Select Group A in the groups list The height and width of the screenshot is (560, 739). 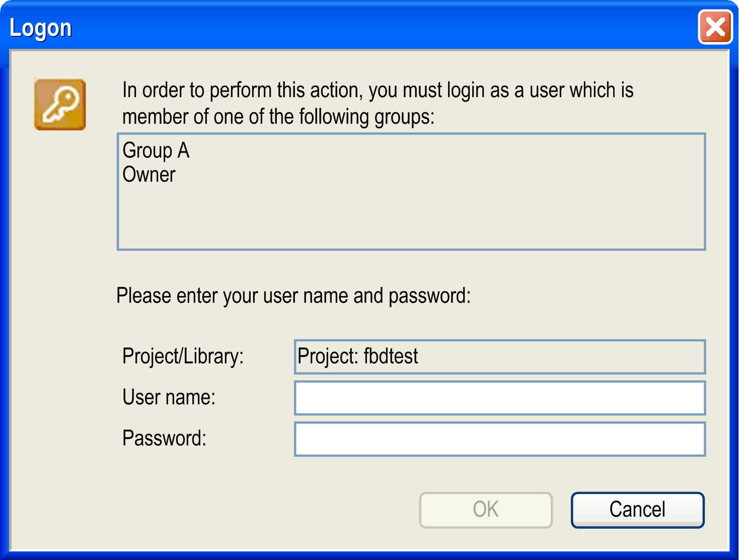(x=156, y=151)
